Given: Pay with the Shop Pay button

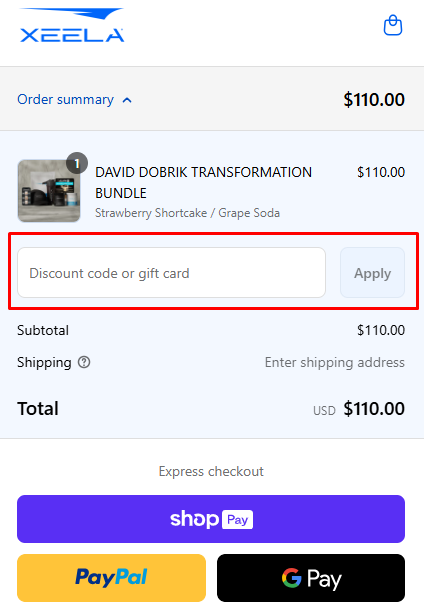Looking at the screenshot, I should pos(211,519).
